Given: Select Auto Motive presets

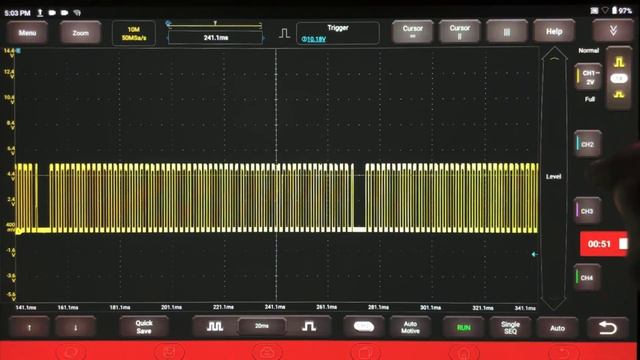Looking at the screenshot, I should tap(410, 327).
